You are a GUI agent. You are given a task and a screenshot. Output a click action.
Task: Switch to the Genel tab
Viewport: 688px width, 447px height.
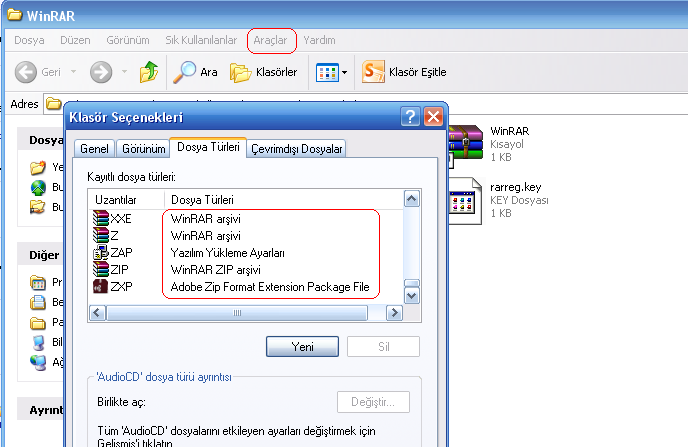[x=94, y=149]
